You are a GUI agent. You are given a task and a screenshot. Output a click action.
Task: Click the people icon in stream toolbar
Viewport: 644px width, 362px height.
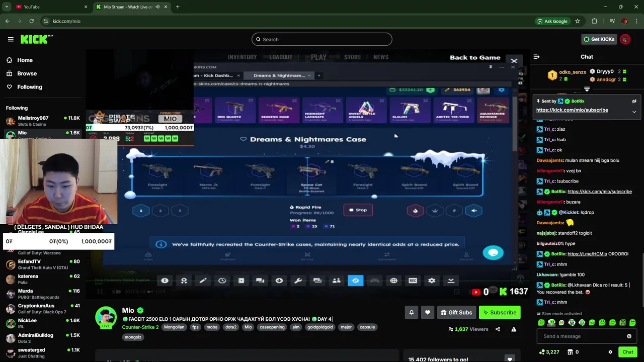(x=336, y=281)
